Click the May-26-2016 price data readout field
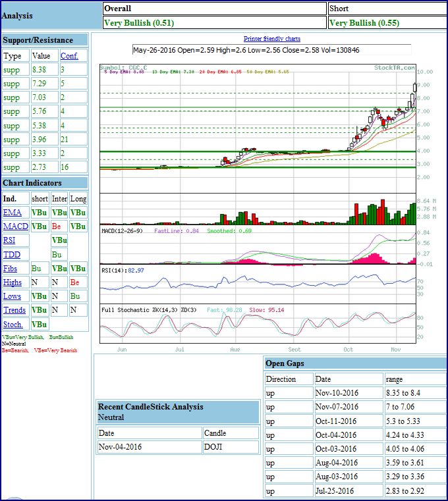 pyautogui.click(x=271, y=50)
